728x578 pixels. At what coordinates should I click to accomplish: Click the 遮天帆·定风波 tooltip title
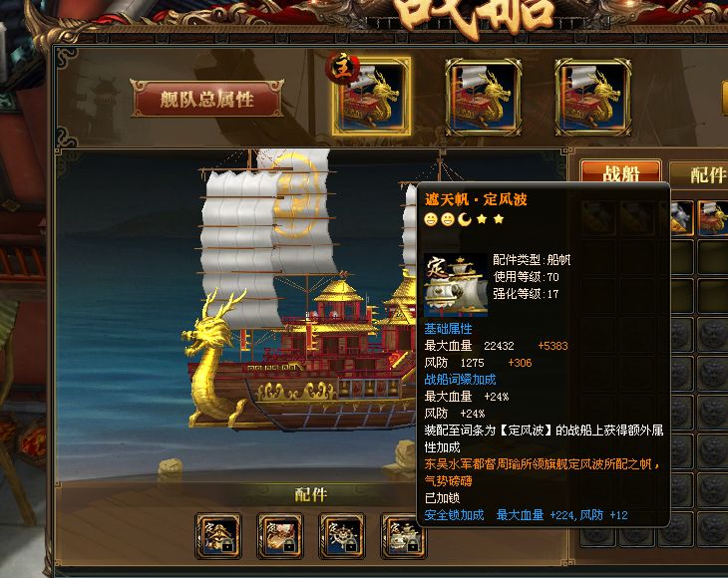pos(476,200)
